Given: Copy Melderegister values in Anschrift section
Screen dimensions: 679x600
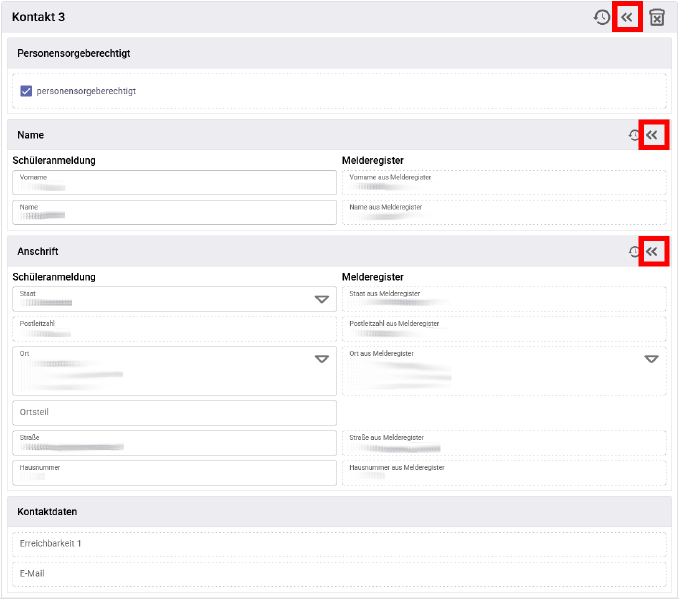Looking at the screenshot, I should (x=652, y=252).
